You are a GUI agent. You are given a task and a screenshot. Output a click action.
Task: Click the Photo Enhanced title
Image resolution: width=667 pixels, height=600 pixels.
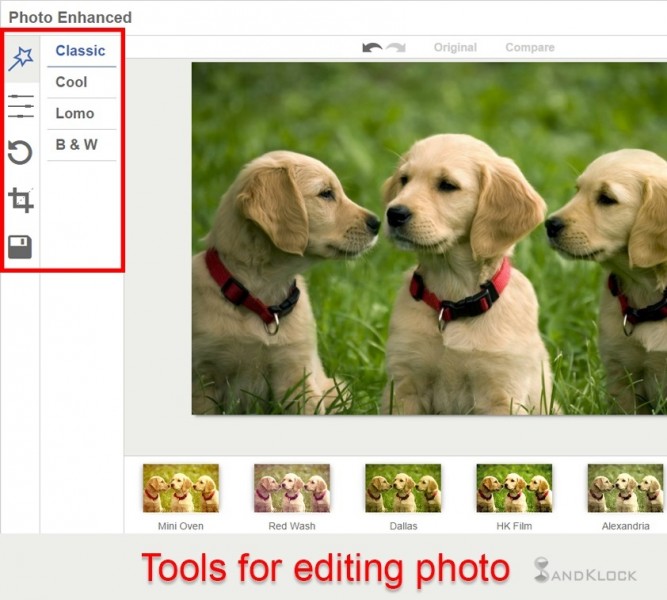pyautogui.click(x=70, y=17)
